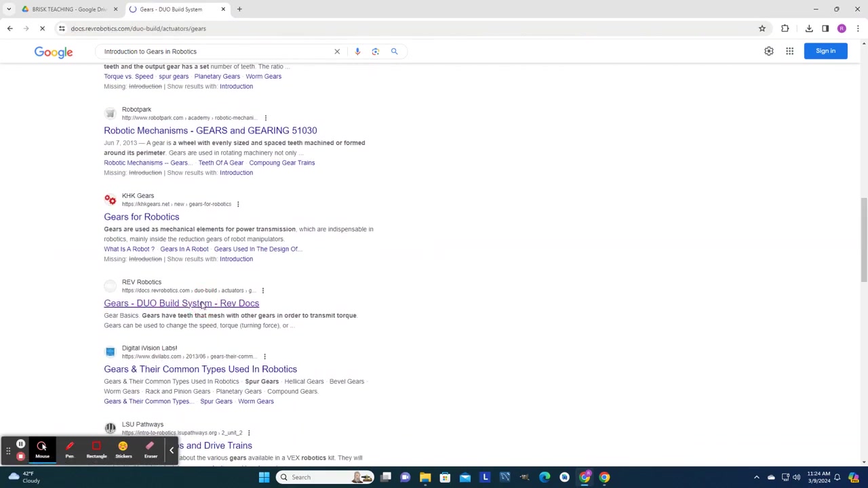Screen dimensions: 868x488
Task: Toggle Chrome side panel
Action: pyautogui.click(x=825, y=28)
